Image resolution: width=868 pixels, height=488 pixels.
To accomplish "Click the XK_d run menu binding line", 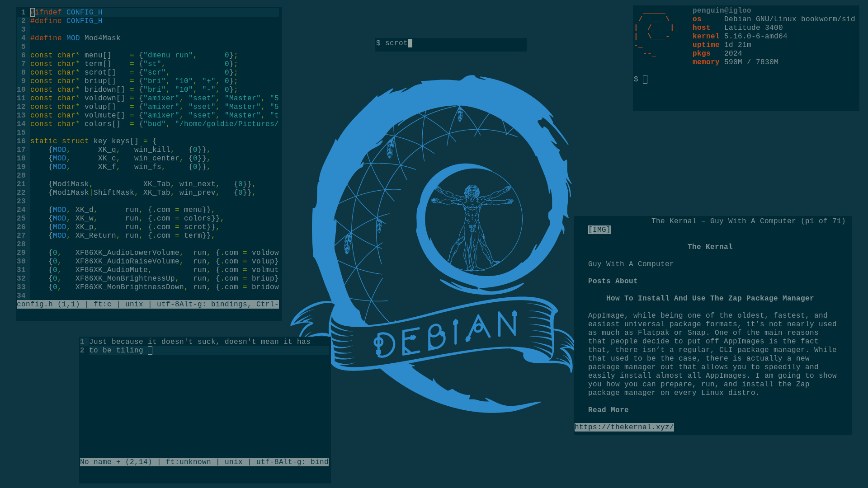I will (132, 210).
